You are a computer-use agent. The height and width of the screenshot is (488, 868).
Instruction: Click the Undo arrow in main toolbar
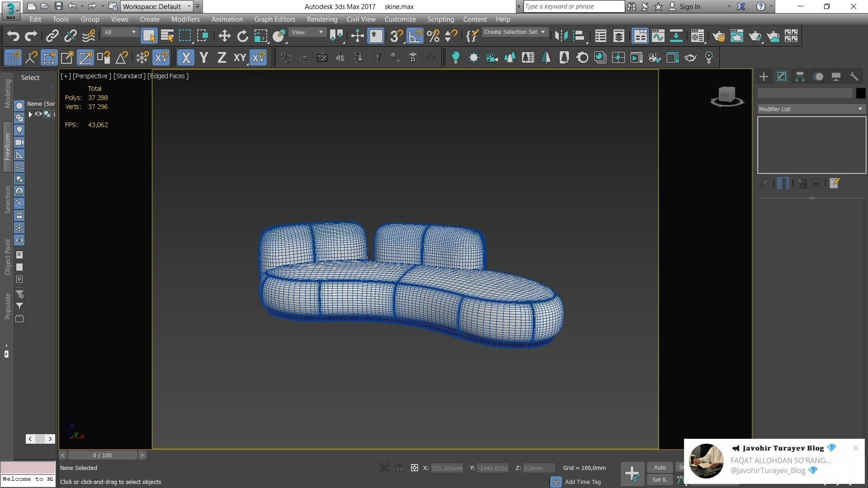click(13, 36)
